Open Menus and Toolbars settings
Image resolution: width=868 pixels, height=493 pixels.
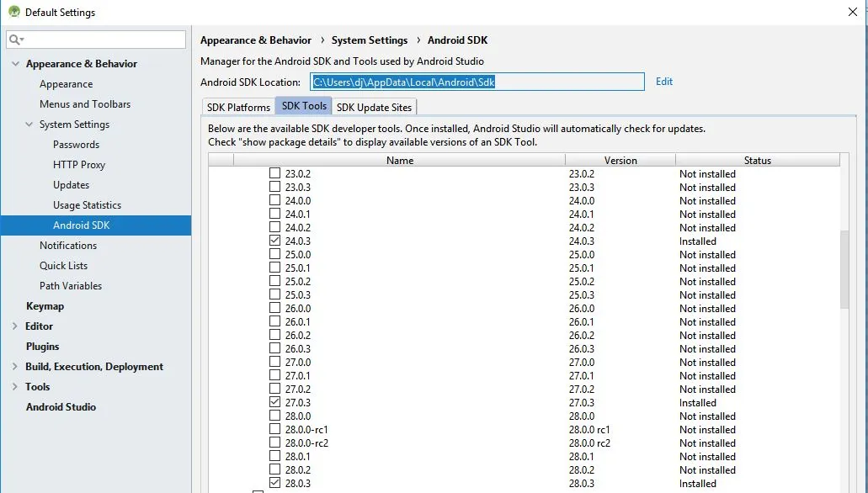(x=85, y=104)
